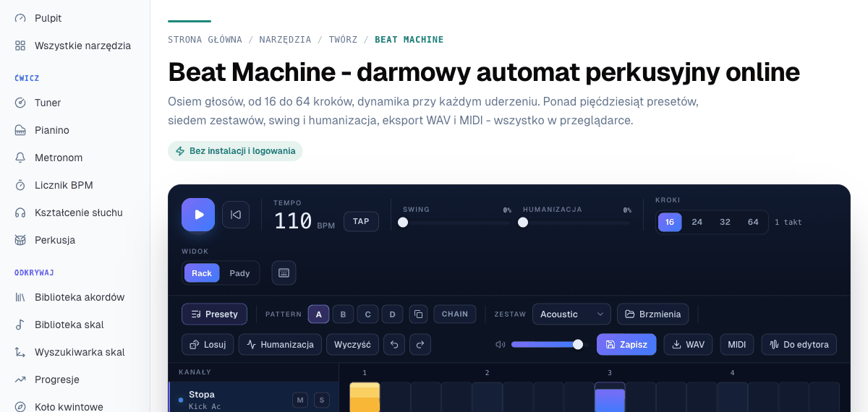
Task: Select pattern B
Action: coord(343,314)
